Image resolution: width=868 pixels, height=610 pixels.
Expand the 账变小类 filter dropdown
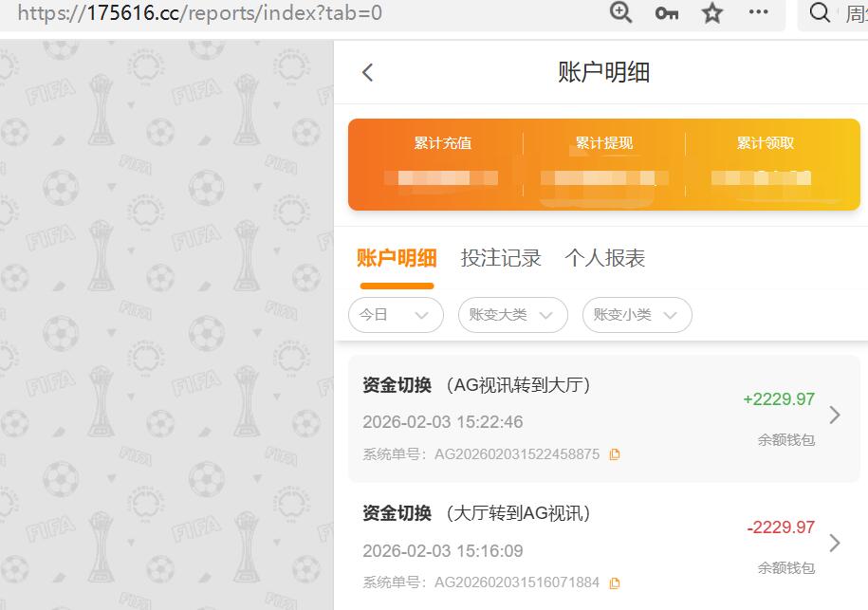click(637, 315)
